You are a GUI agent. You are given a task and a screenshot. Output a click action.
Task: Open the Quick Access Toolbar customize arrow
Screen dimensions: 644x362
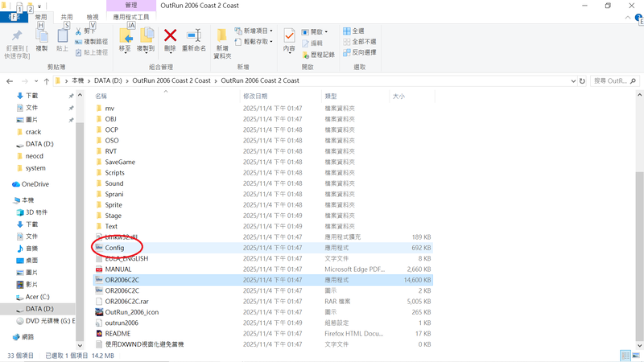point(39,6)
